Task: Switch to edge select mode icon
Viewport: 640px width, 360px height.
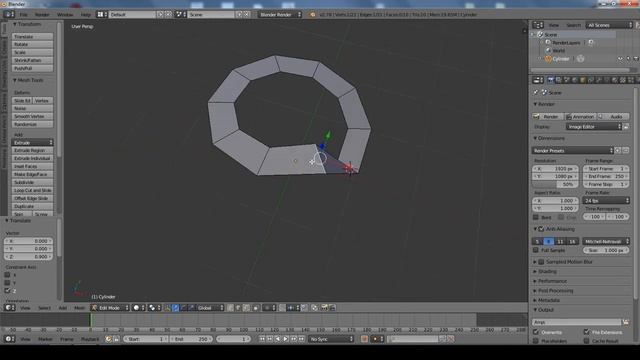Action: pyautogui.click(x=238, y=308)
